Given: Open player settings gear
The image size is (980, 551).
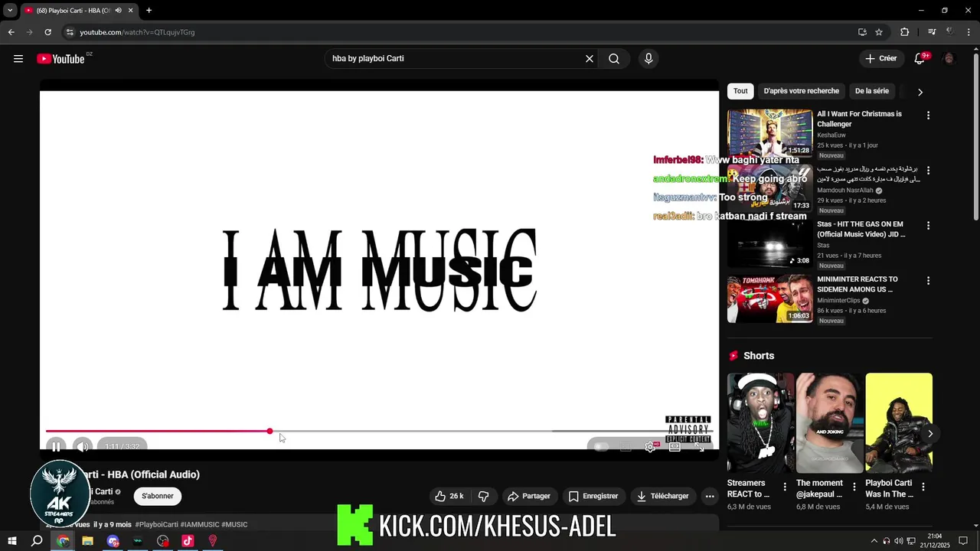Looking at the screenshot, I should pos(650,447).
